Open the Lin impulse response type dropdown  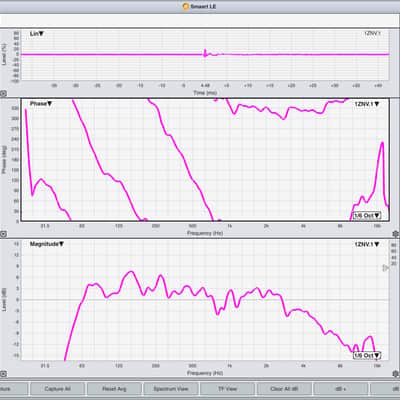point(37,34)
